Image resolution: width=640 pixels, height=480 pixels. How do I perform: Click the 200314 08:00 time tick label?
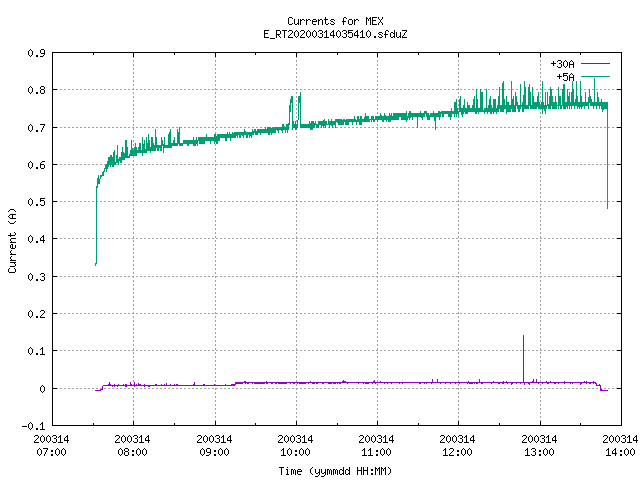(133, 445)
